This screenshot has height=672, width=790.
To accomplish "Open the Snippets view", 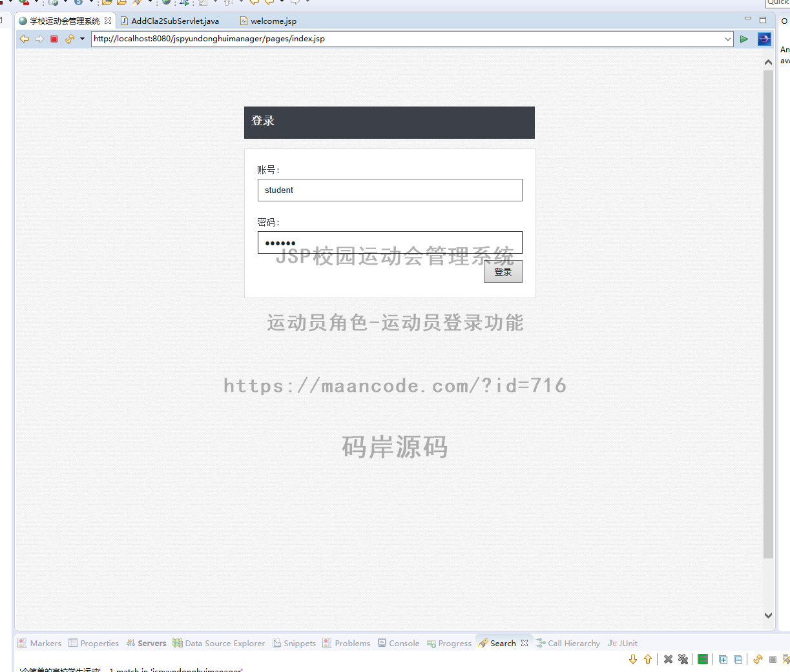I will pos(294,643).
